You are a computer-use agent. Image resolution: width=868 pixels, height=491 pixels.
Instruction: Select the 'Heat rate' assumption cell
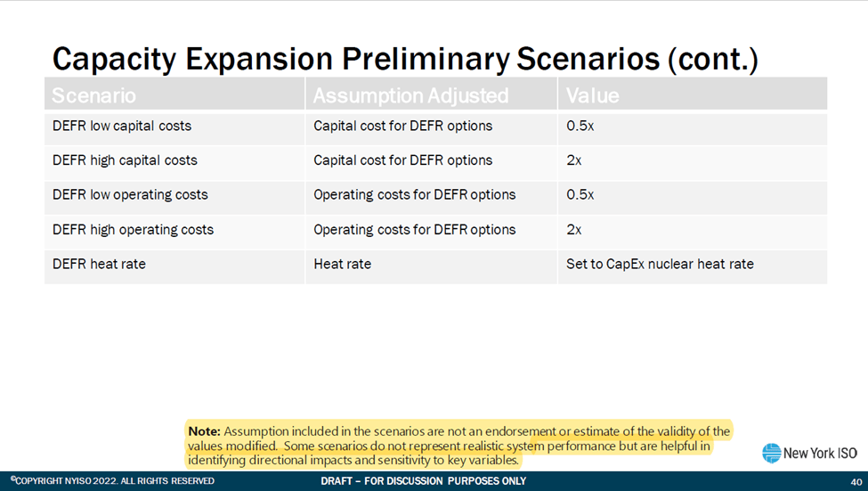coord(342,264)
